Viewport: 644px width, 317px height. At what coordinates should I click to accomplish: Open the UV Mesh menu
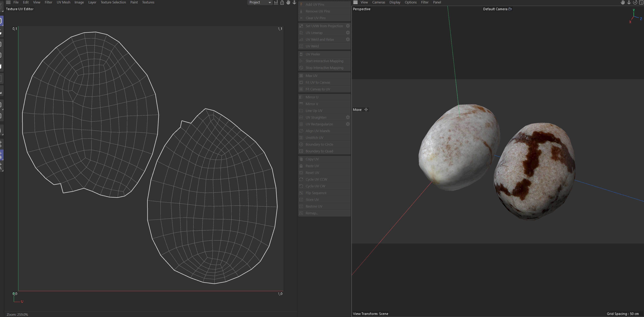63,2
